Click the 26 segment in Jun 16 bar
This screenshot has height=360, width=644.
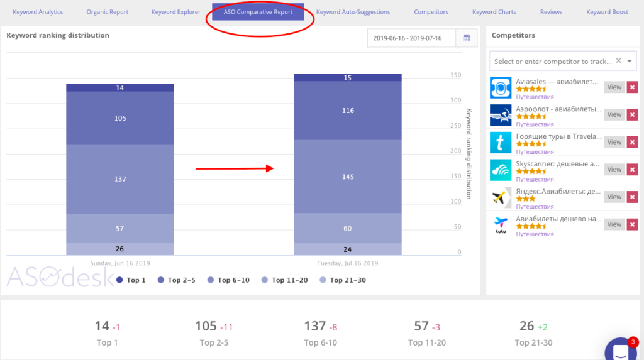tap(120, 249)
